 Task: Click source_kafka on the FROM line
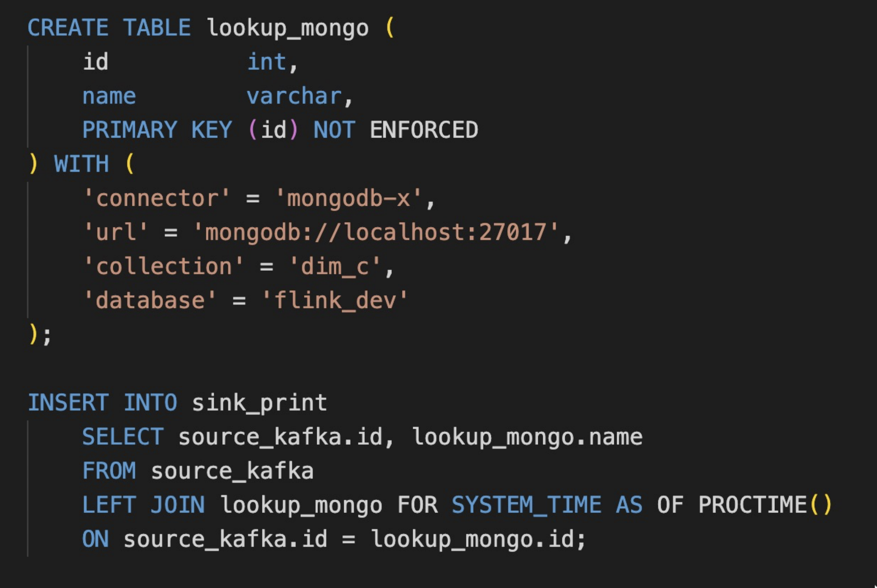click(x=232, y=471)
